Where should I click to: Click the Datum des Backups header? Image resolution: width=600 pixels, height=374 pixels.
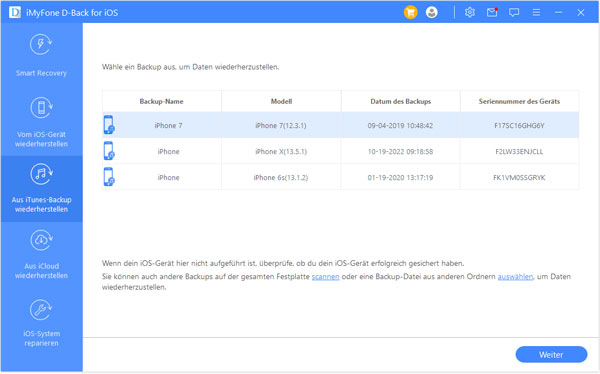click(x=401, y=101)
